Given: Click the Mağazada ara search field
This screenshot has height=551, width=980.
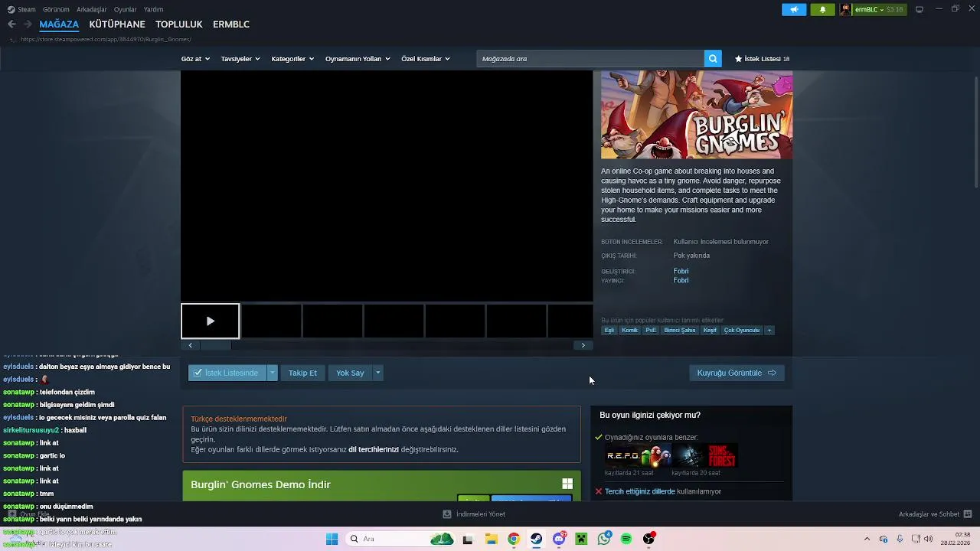Looking at the screenshot, I should point(590,59).
